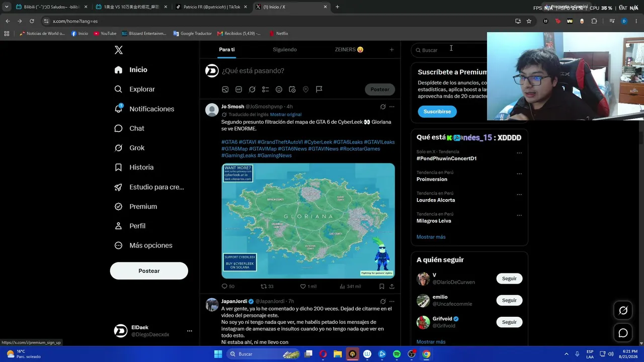Open the Windows Start menu
The image size is (644, 362).
click(218, 354)
